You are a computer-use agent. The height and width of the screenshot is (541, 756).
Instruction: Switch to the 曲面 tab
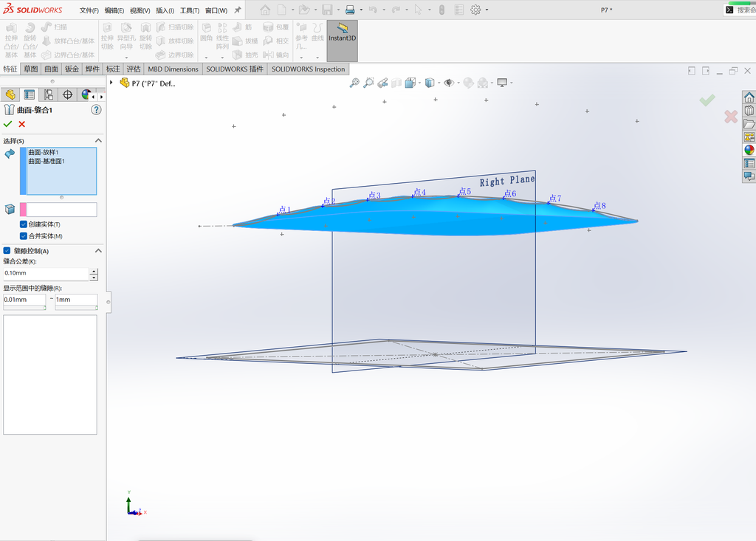pos(51,69)
